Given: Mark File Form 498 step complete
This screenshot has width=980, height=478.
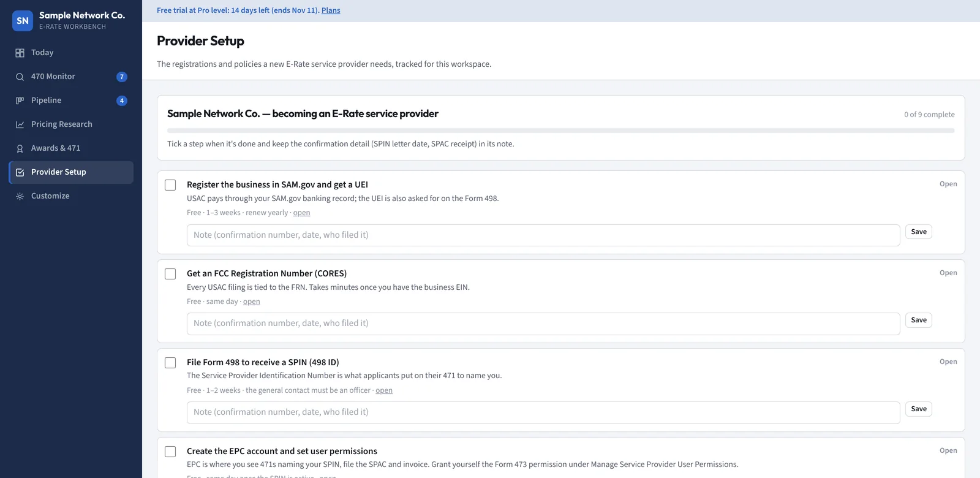Looking at the screenshot, I should click(170, 363).
